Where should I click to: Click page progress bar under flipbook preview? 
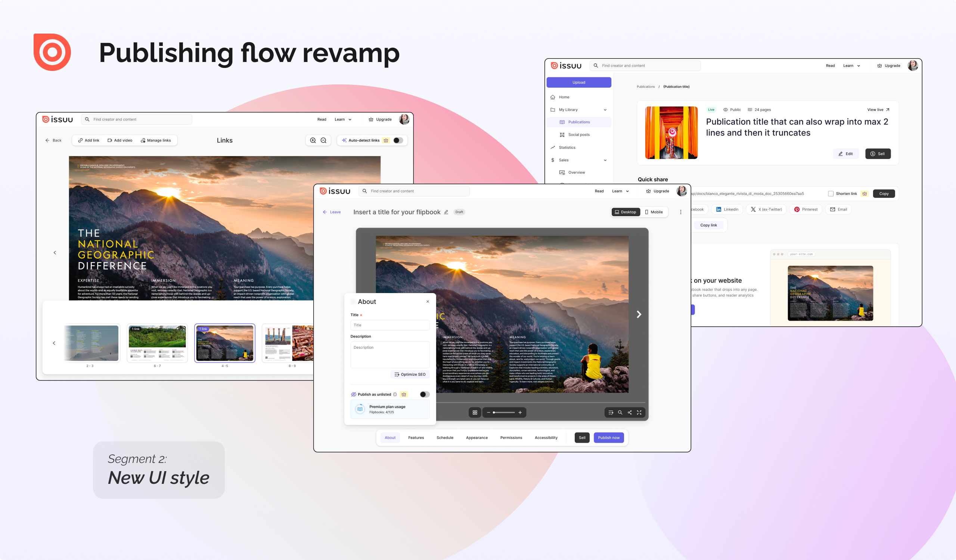click(x=541, y=402)
